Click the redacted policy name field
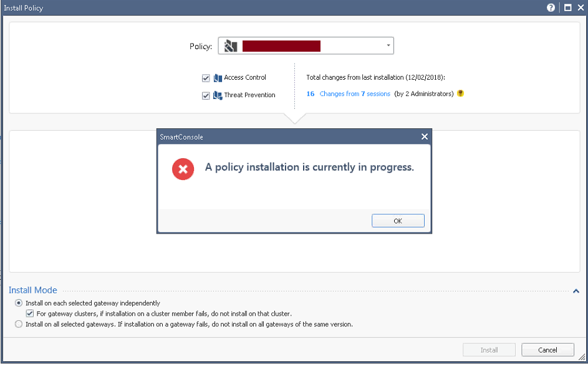588x365 pixels. (281, 46)
